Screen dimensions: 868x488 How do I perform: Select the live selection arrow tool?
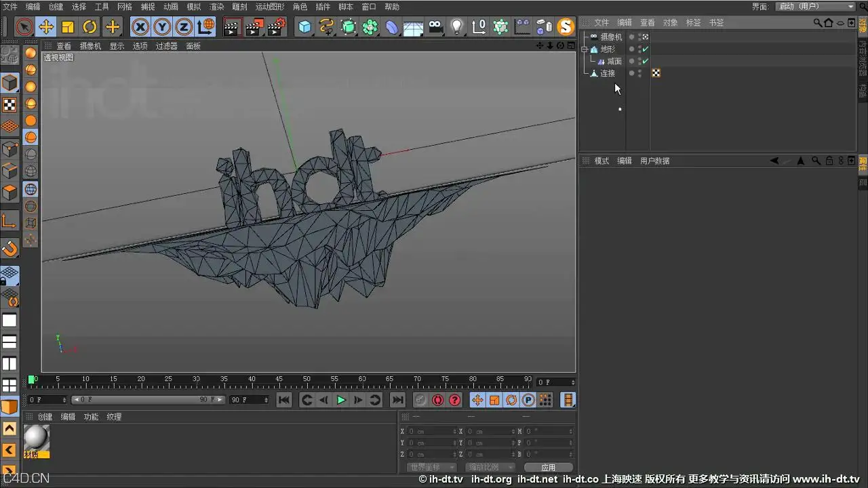(x=24, y=27)
